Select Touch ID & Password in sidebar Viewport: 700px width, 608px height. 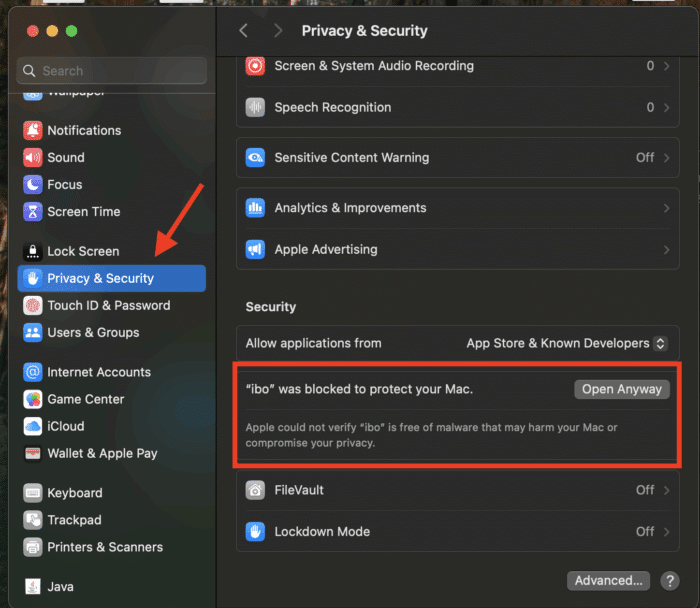tap(112, 305)
